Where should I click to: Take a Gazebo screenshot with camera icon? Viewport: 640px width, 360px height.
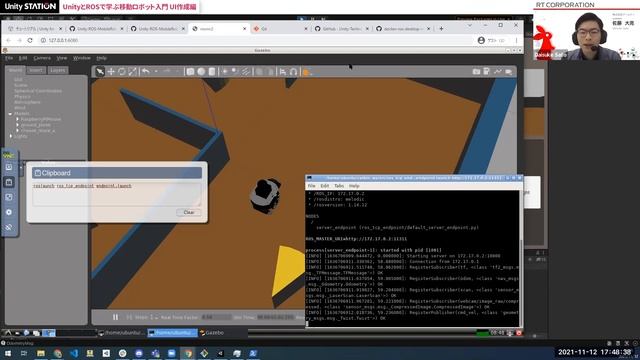pos(476,71)
